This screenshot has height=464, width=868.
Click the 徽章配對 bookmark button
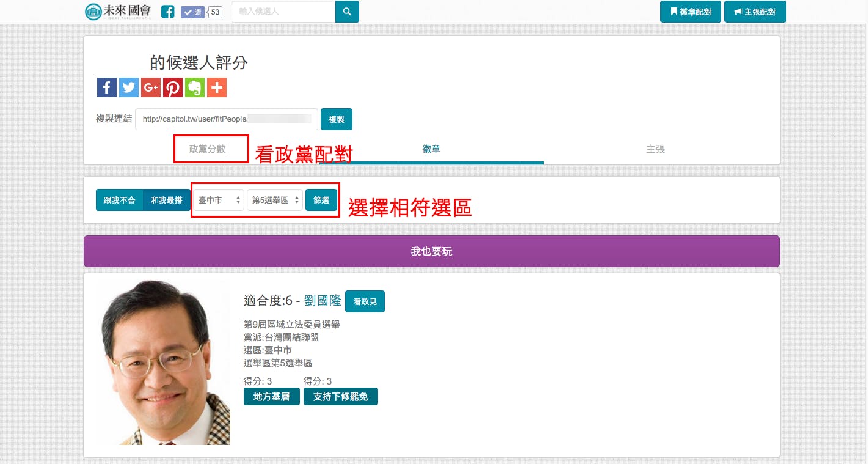690,11
